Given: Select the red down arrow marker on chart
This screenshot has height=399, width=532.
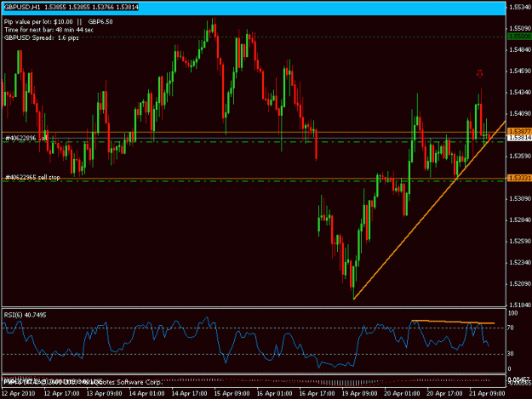Looking at the screenshot, I should pos(479,73).
